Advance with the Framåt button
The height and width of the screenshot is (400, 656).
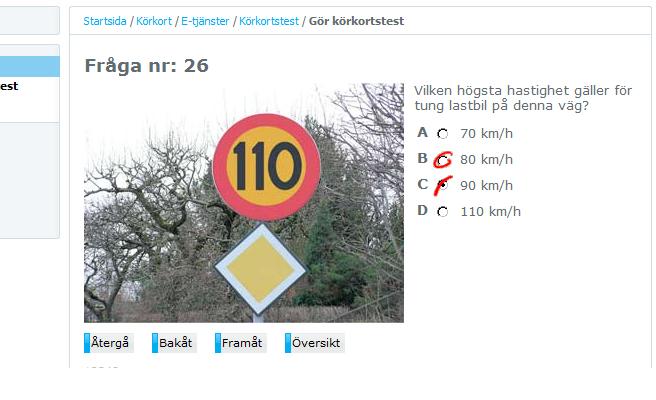pyautogui.click(x=241, y=343)
